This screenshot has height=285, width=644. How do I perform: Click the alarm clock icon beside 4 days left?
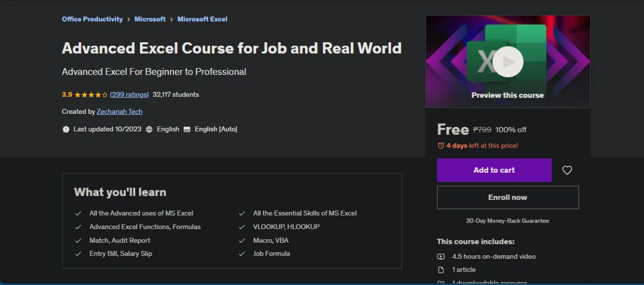(x=441, y=146)
